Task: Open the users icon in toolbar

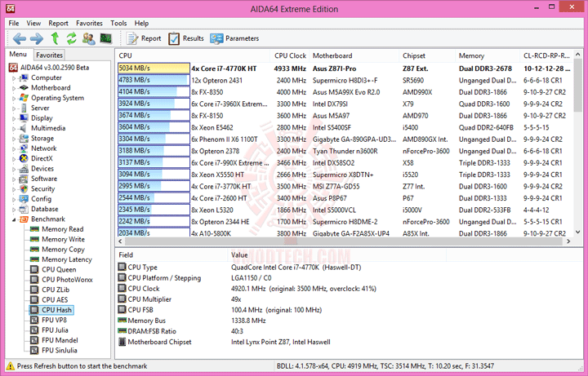Action: tap(88, 38)
